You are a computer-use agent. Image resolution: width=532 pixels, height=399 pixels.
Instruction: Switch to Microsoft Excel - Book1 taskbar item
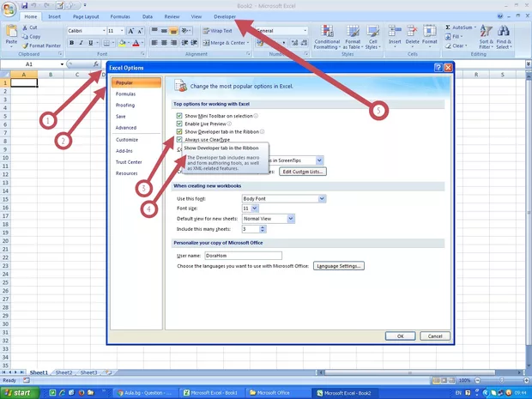pyautogui.click(x=212, y=393)
